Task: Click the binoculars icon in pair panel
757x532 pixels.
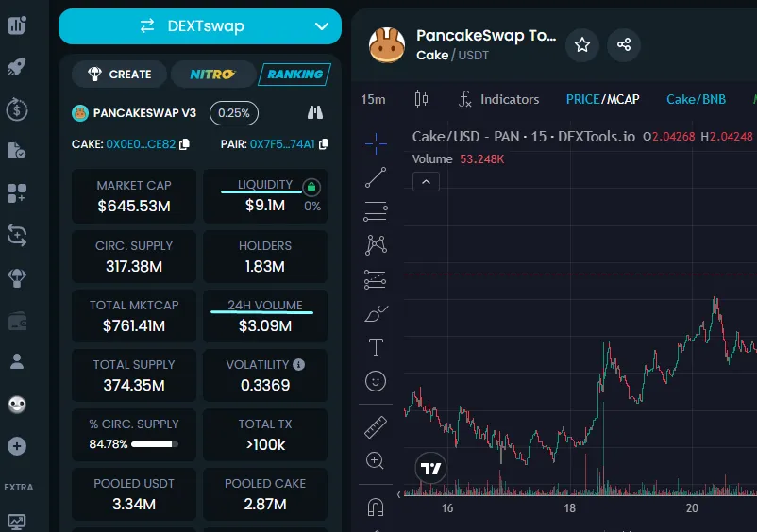Action: click(x=315, y=113)
